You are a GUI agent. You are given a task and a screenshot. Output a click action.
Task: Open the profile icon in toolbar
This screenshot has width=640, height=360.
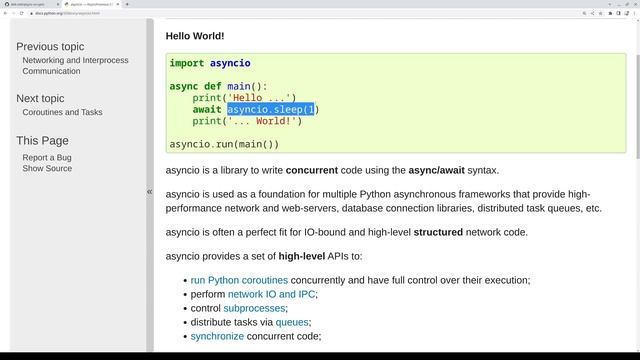[627, 13]
